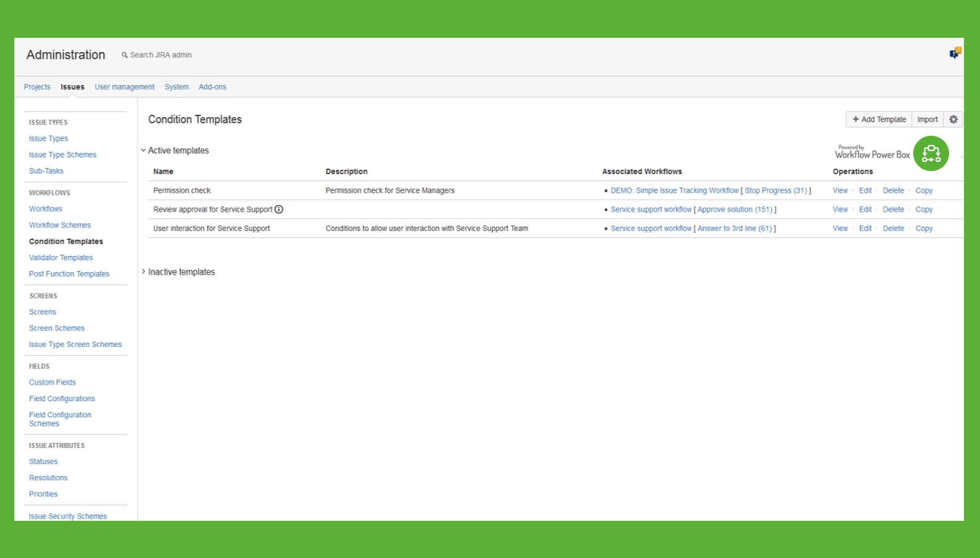
Task: Click the Condition Templates sidebar item
Action: [66, 241]
